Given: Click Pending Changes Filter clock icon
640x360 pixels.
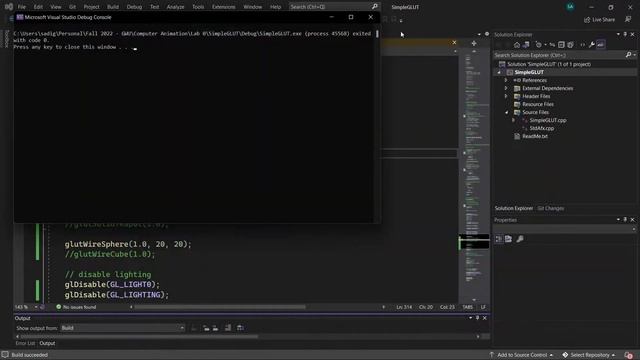Looking at the screenshot, I should tap(539, 45).
